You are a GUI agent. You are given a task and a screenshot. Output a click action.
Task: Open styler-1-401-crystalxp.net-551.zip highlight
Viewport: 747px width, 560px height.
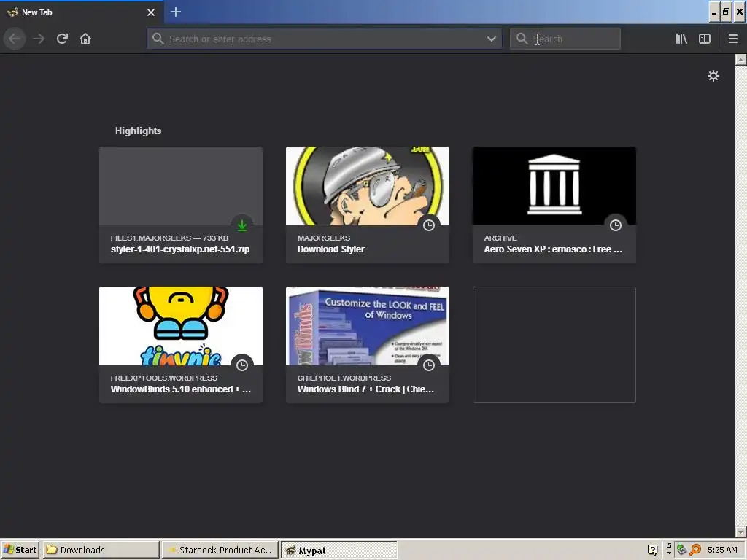click(x=181, y=205)
